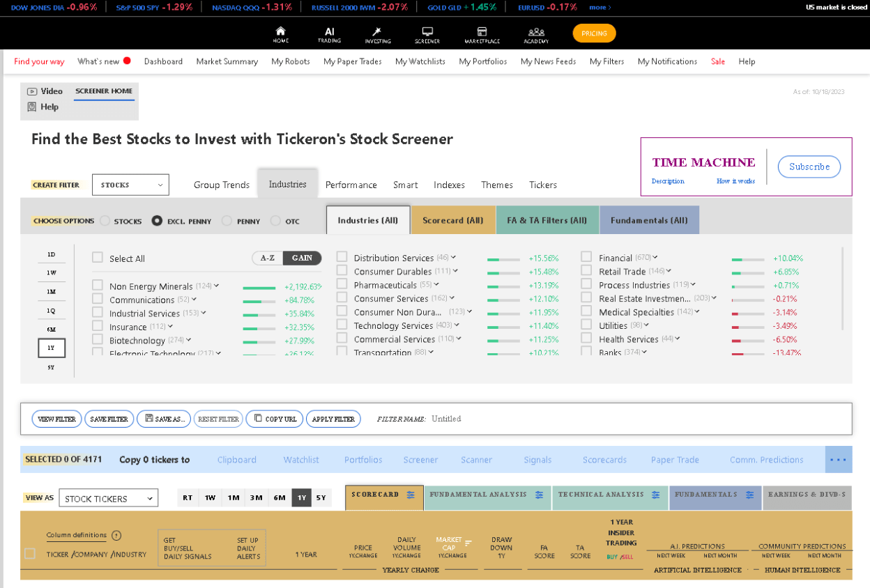The height and width of the screenshot is (588, 870).
Task: Open the Stocks create-filter dropdown
Action: pos(130,185)
